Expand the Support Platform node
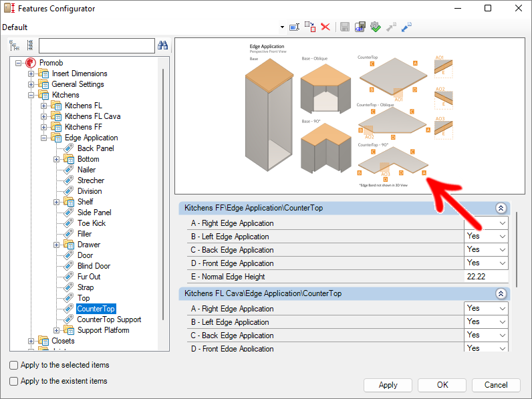Image resolution: width=532 pixels, height=399 pixels. coord(56,330)
